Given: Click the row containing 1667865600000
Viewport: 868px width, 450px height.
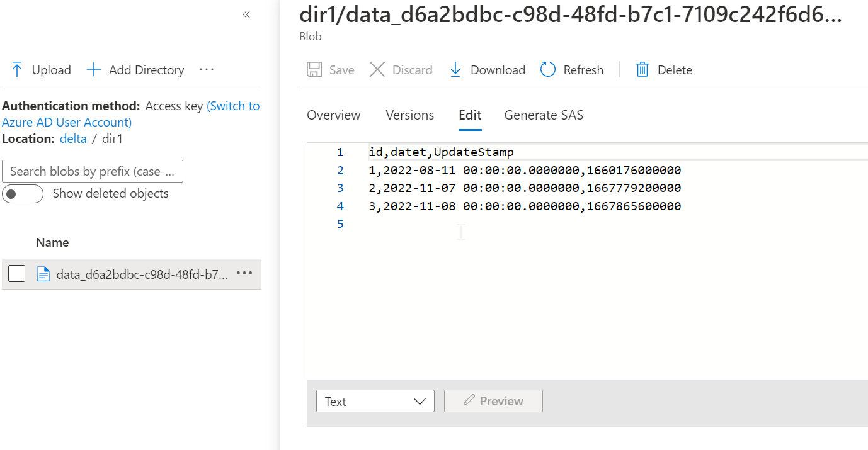Looking at the screenshot, I should click(x=525, y=206).
